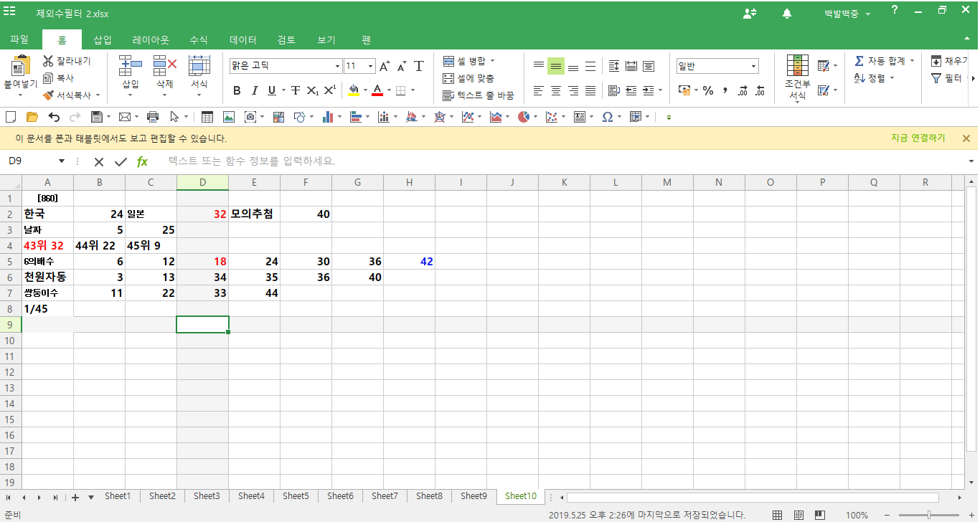This screenshot has width=980, height=522.
Task: Click the 지금 연결하기 link
Action: 918,138
